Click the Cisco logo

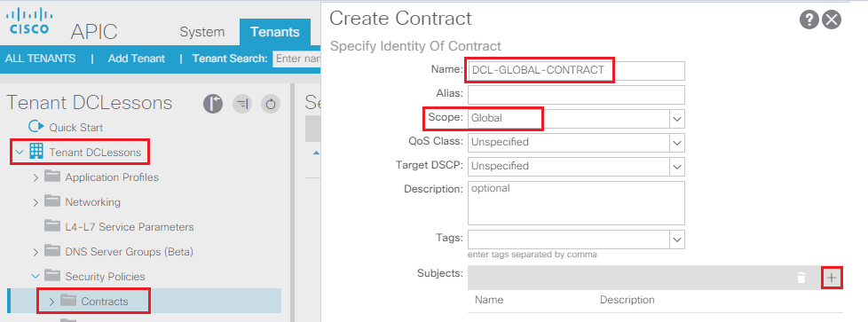click(29, 21)
